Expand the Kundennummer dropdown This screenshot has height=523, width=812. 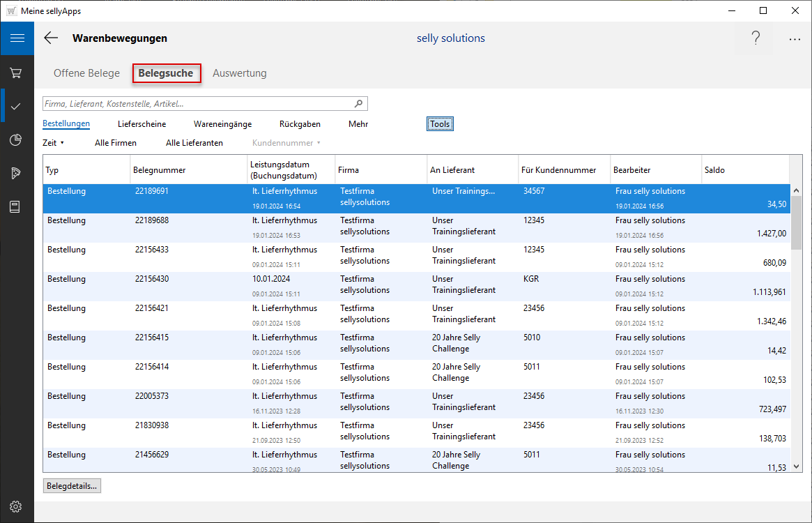point(286,143)
